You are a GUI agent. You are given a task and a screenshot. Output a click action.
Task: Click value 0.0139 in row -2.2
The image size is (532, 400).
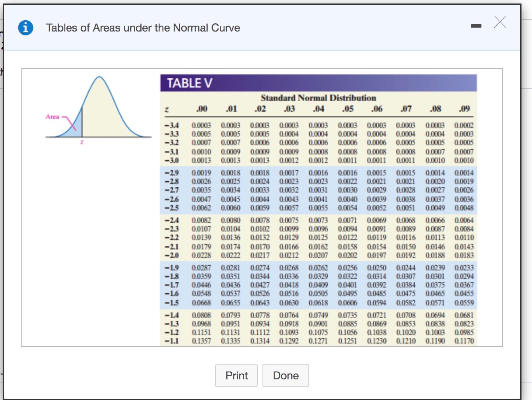coord(201,237)
